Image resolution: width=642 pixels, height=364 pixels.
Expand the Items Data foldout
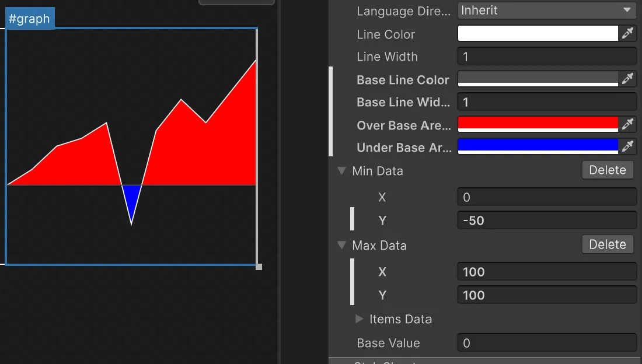click(x=360, y=319)
